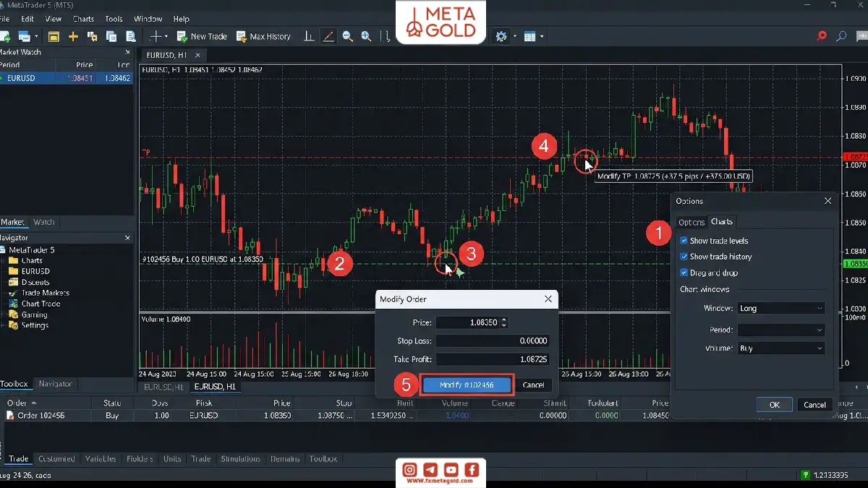Select the Gaming item in Navigator
This screenshot has width=868, height=488.
pyautogui.click(x=28, y=314)
